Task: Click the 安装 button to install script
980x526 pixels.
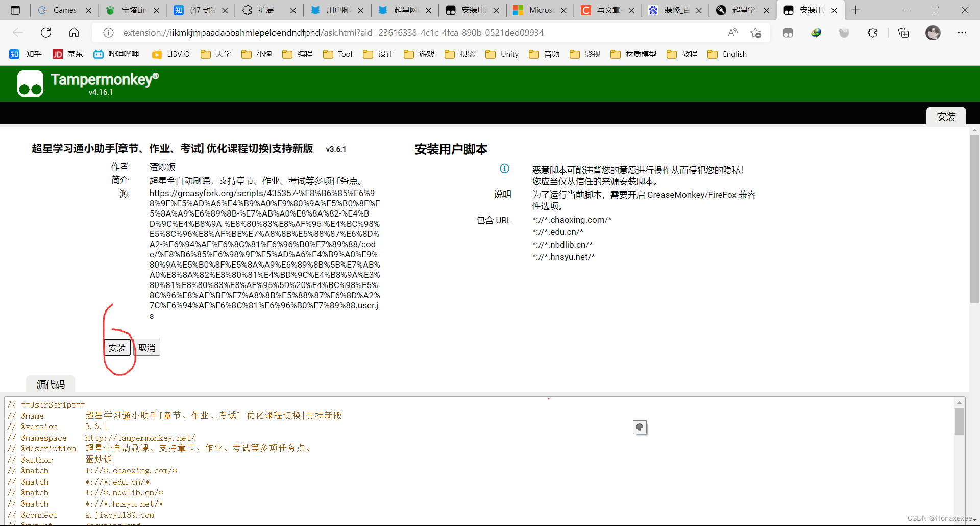Action: (x=117, y=348)
